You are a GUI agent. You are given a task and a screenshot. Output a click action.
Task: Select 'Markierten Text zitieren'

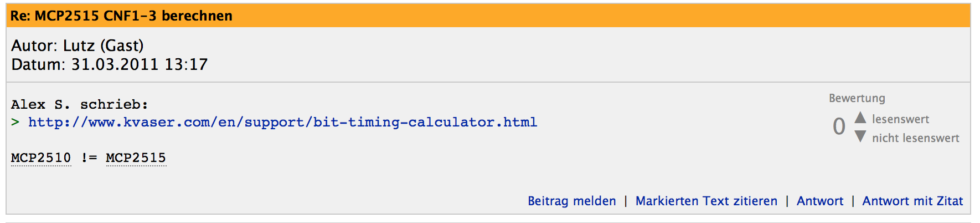[x=706, y=201]
